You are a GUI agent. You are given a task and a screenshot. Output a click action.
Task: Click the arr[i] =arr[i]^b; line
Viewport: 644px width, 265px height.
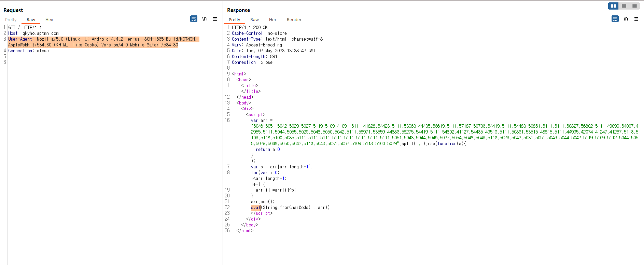point(276,190)
